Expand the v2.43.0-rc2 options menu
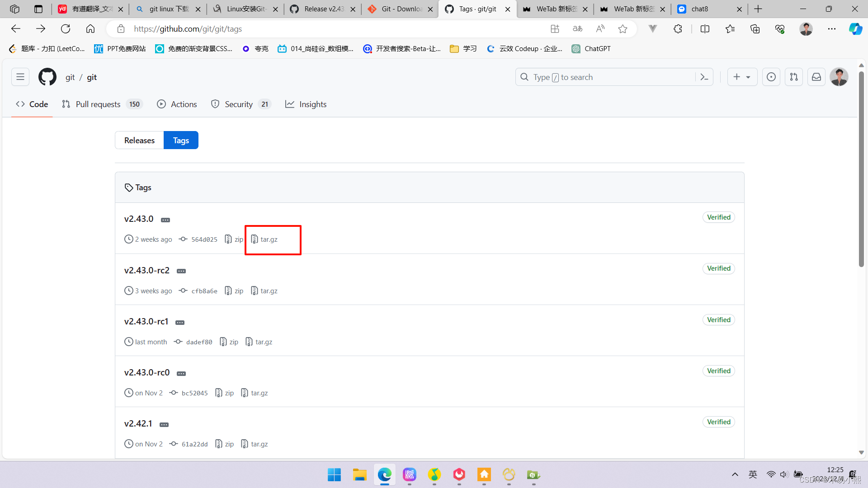Screen dimensions: 868x488 coord(181,271)
